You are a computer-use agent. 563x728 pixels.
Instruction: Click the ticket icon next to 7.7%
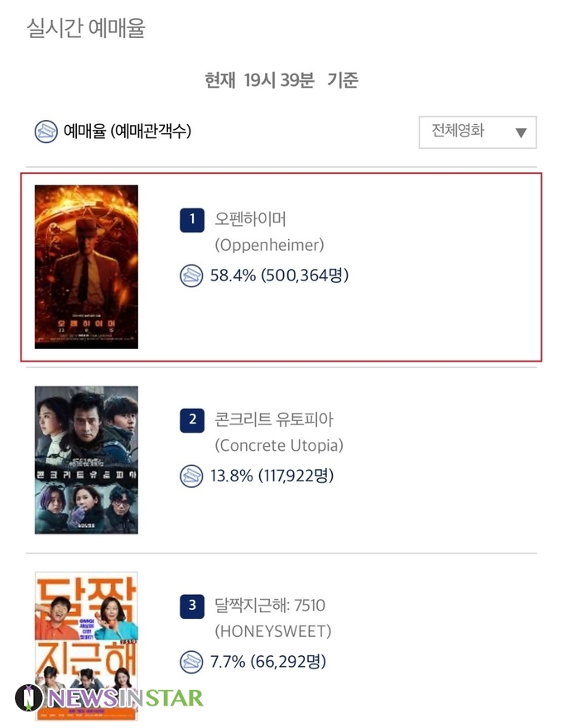point(191,662)
